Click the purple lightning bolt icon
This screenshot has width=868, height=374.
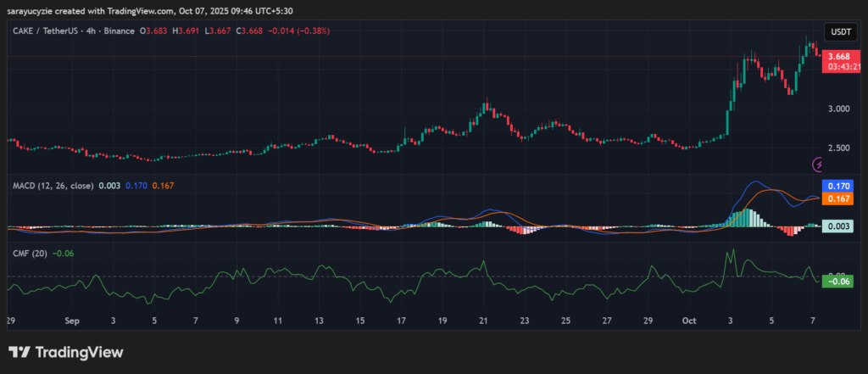819,165
